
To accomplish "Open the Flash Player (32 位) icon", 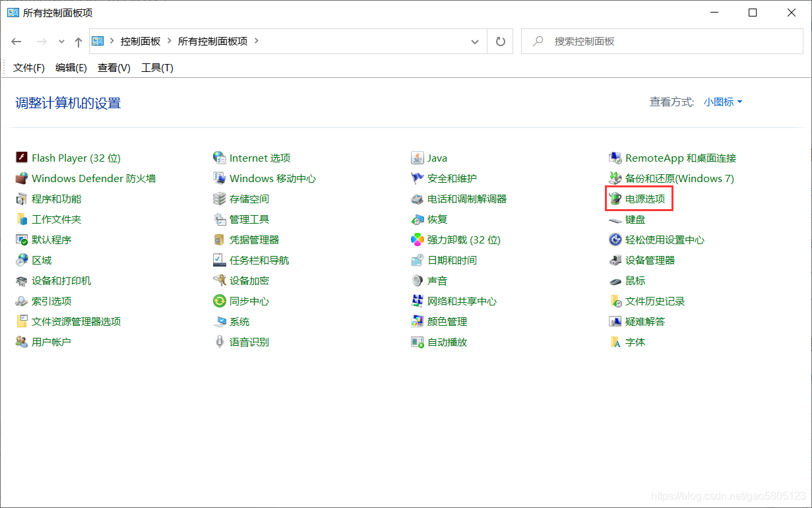I will tap(22, 158).
